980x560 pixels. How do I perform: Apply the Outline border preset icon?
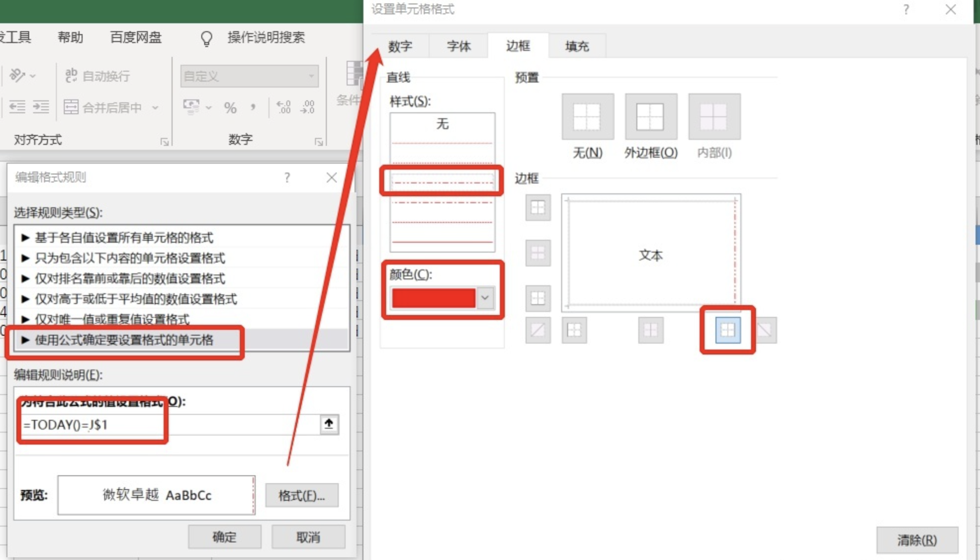650,117
